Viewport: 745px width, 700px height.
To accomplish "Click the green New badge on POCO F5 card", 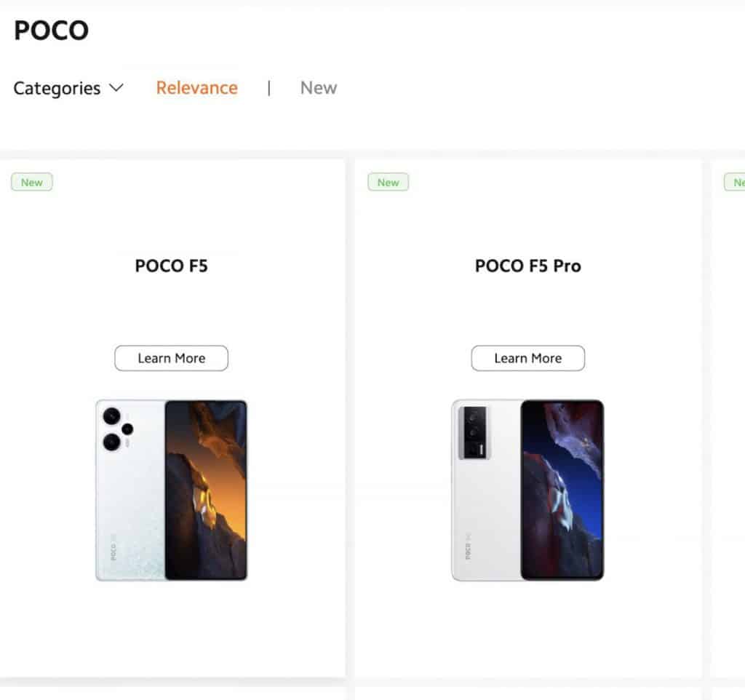I will [x=32, y=183].
